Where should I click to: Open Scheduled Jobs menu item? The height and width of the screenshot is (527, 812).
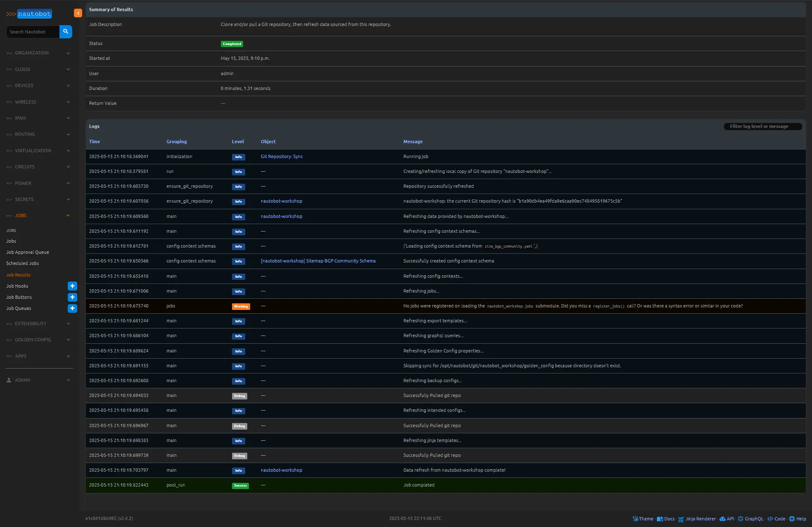tap(22, 263)
